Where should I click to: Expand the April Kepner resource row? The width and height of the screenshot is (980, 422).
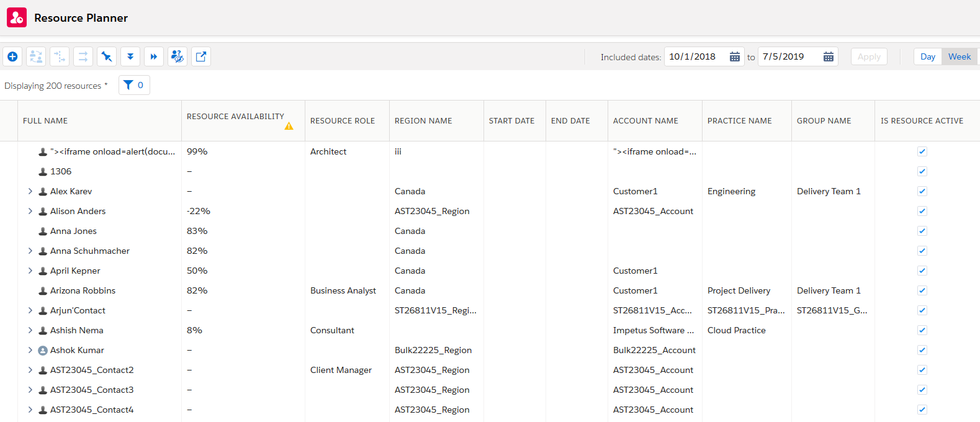click(x=30, y=271)
